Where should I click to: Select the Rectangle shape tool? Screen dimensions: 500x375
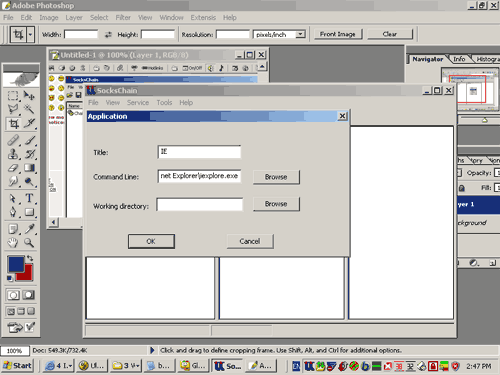(29, 212)
